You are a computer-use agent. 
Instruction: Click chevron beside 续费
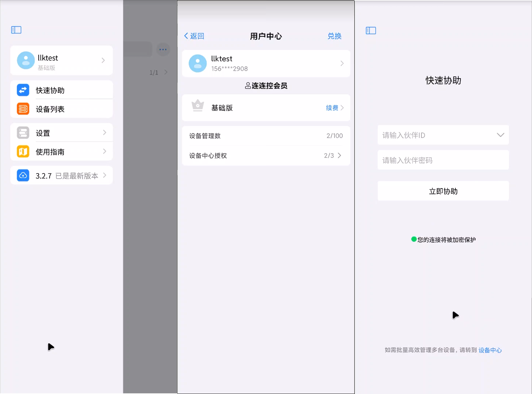342,108
